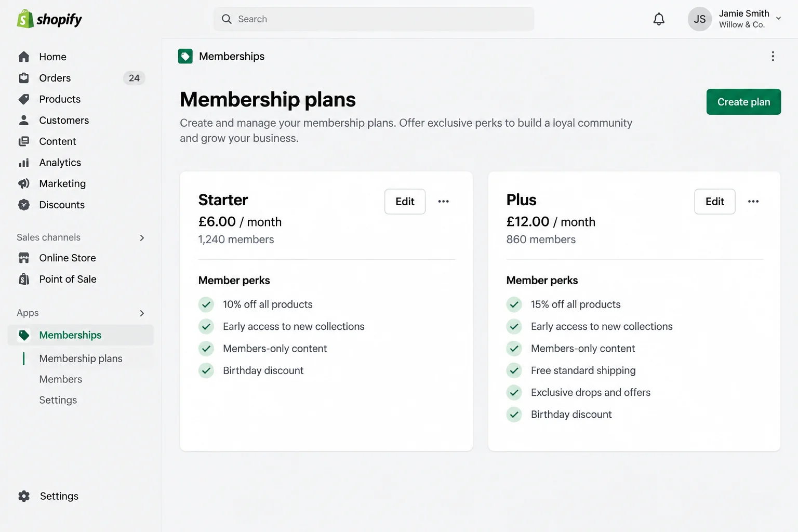Image resolution: width=798 pixels, height=532 pixels.
Task: Click the Starter plan title
Action: 223,200
